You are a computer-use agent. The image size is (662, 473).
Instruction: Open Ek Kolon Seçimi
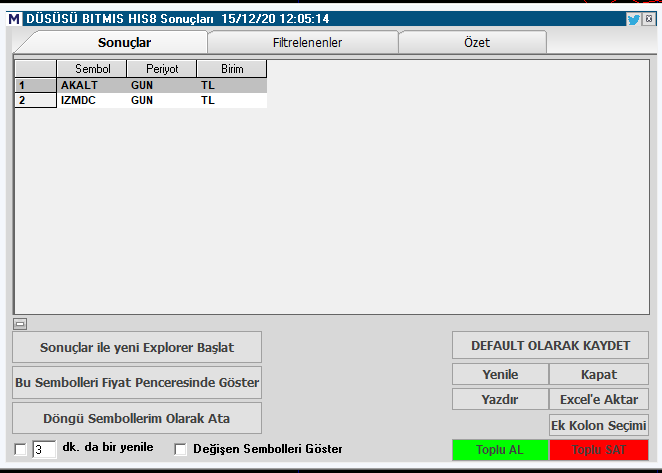(599, 425)
